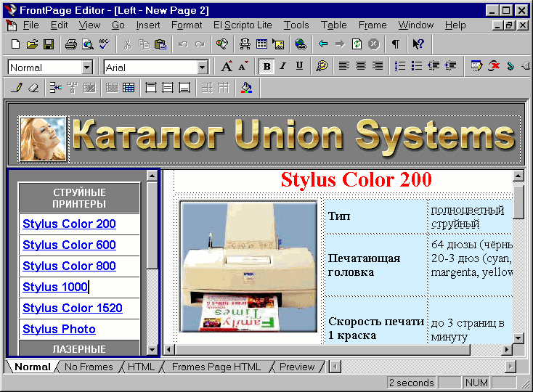Click the Insert Image icon

(277, 44)
